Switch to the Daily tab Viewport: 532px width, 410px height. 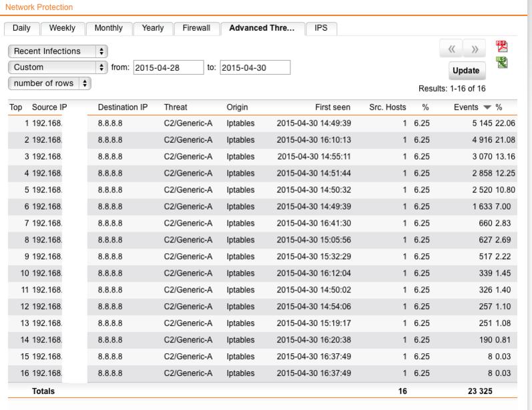[21, 28]
